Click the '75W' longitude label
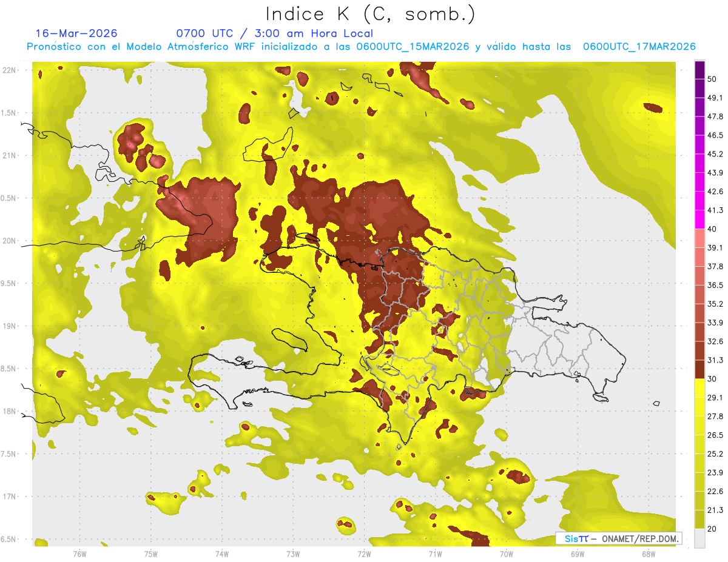Image resolution: width=728 pixels, height=562 pixels. (x=151, y=554)
